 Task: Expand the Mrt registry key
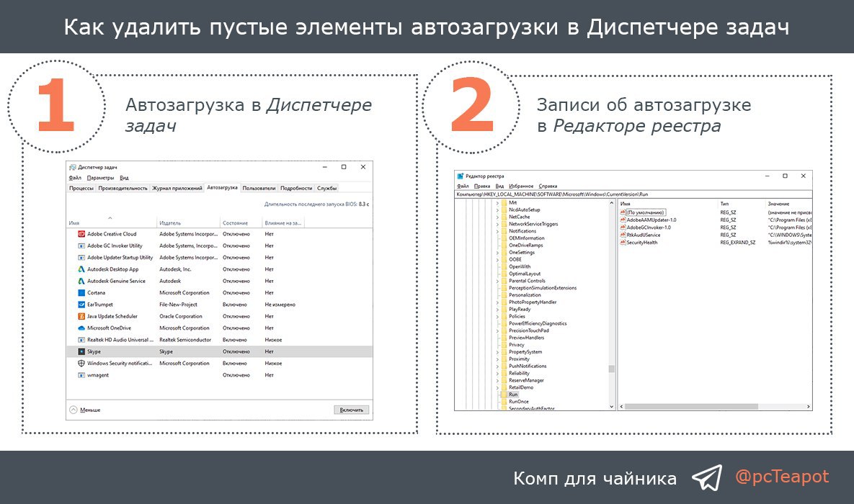tap(497, 203)
